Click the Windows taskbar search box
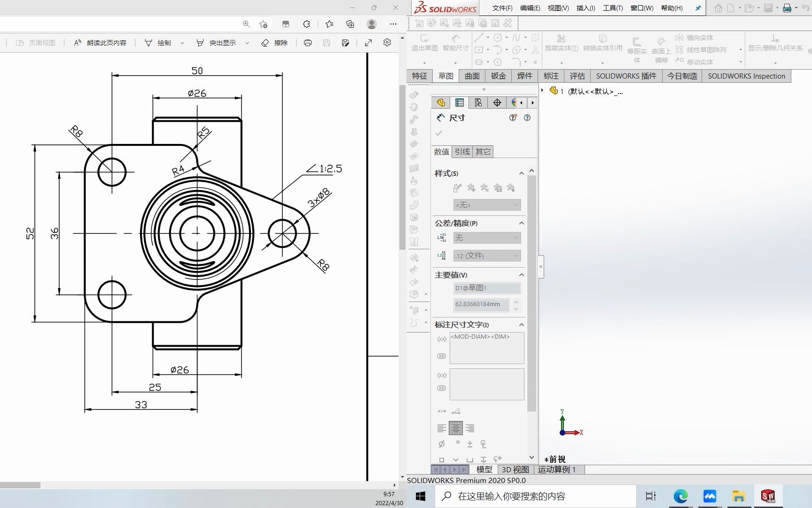 point(536,496)
